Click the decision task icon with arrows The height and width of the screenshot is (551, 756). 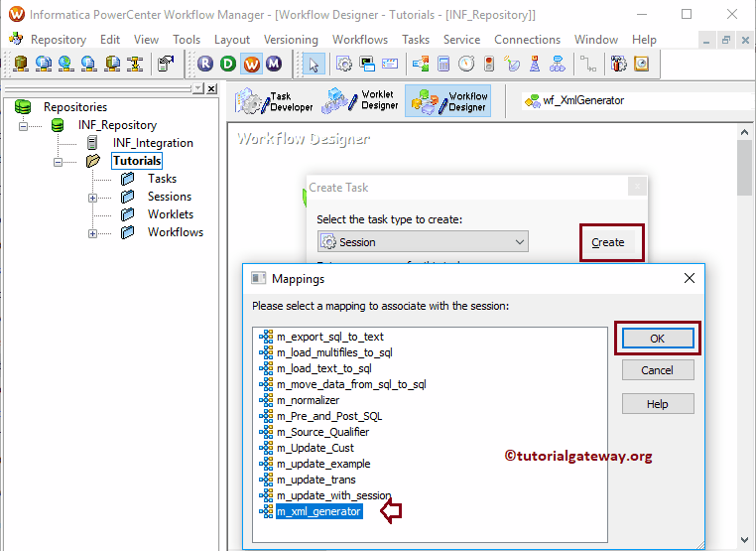click(421, 64)
